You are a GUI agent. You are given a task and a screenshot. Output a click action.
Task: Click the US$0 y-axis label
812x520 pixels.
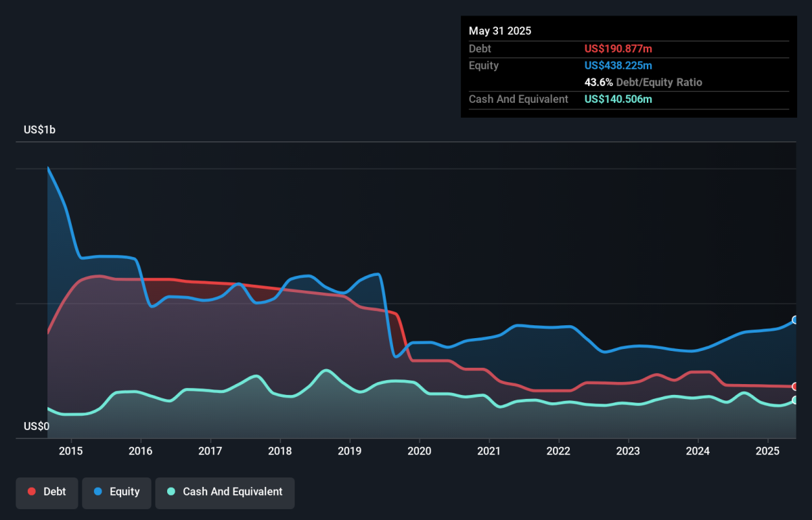coord(37,427)
